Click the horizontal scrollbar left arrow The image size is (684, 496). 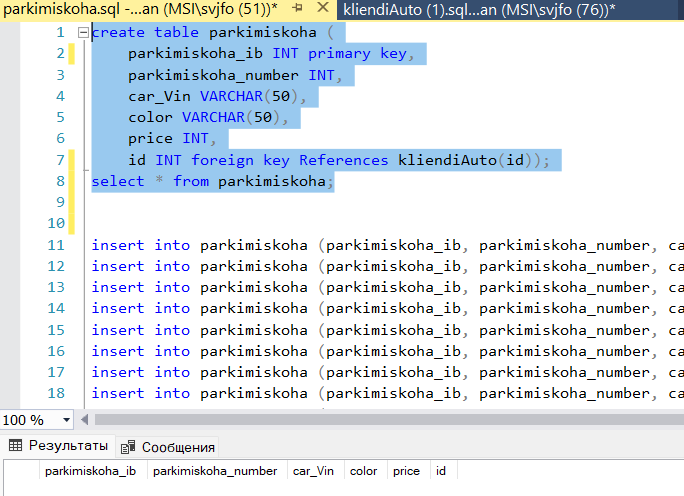[x=85, y=420]
